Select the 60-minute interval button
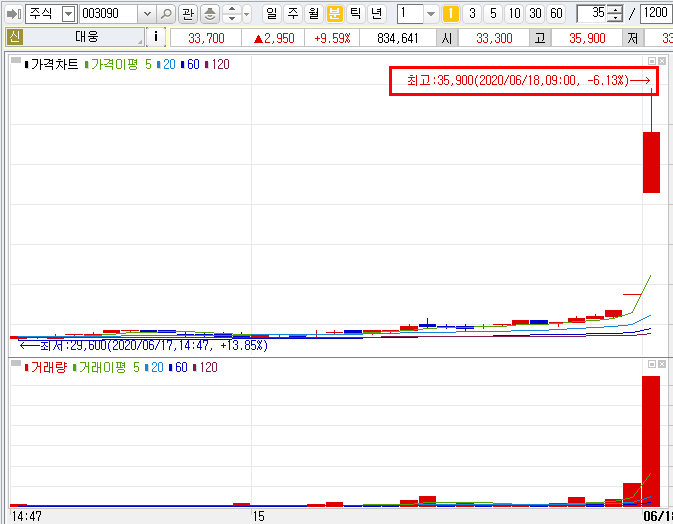The height and width of the screenshot is (524, 673). point(556,14)
